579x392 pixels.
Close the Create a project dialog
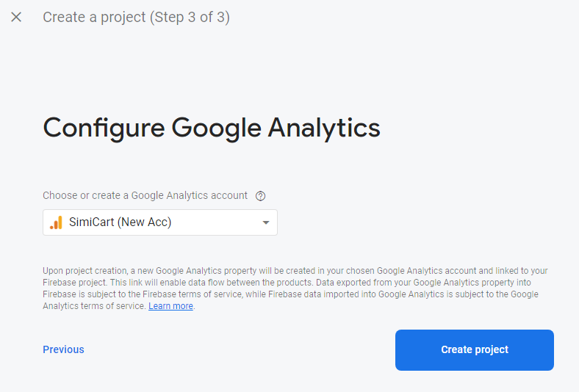point(16,17)
